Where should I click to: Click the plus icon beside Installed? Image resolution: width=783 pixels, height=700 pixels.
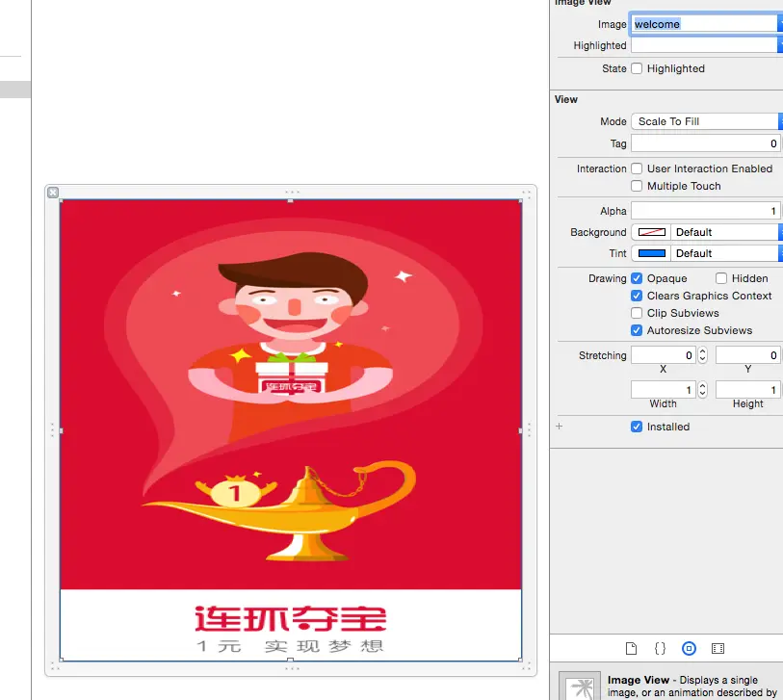560,427
